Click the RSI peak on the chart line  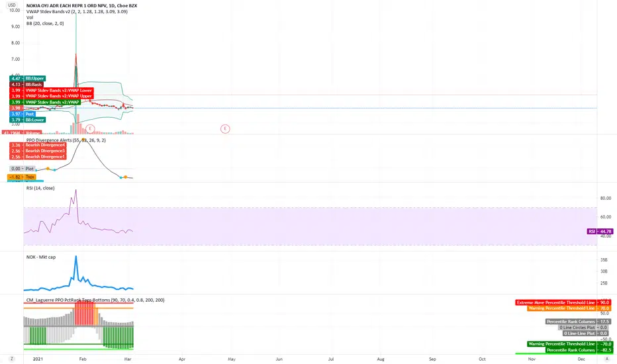(x=76, y=191)
